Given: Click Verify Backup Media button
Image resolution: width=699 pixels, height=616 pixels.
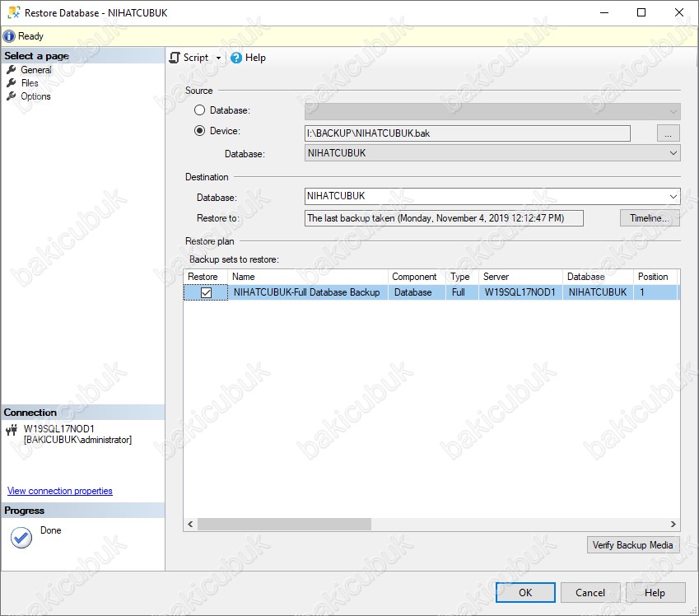Looking at the screenshot, I should point(633,545).
